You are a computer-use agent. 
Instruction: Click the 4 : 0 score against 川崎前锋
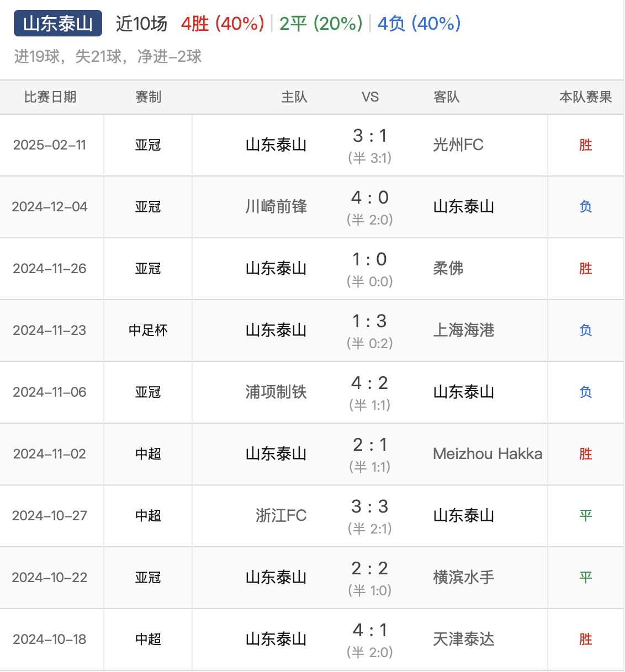tap(370, 198)
